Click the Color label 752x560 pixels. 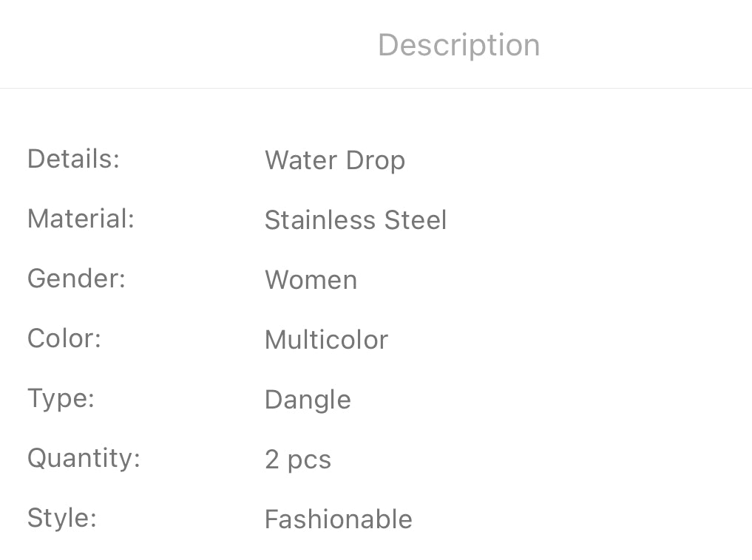pos(64,338)
